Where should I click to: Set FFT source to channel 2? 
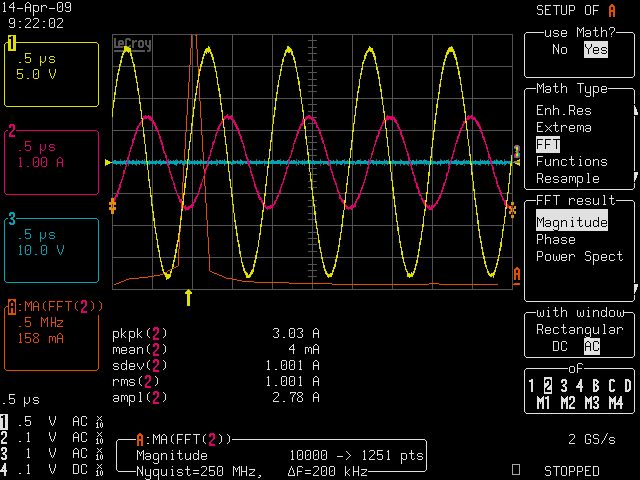[x=548, y=386]
